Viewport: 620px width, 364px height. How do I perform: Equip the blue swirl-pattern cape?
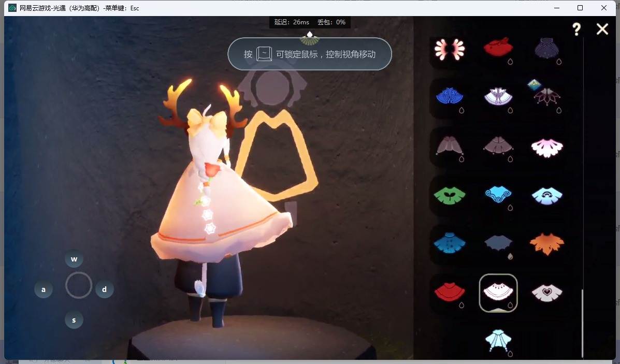[x=498, y=195]
